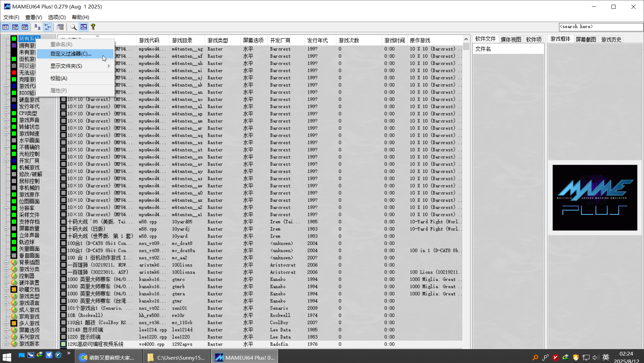Switch to details list view icon
Image resolution: width=644 pixels, height=363 pixels.
pyautogui.click(x=60, y=27)
